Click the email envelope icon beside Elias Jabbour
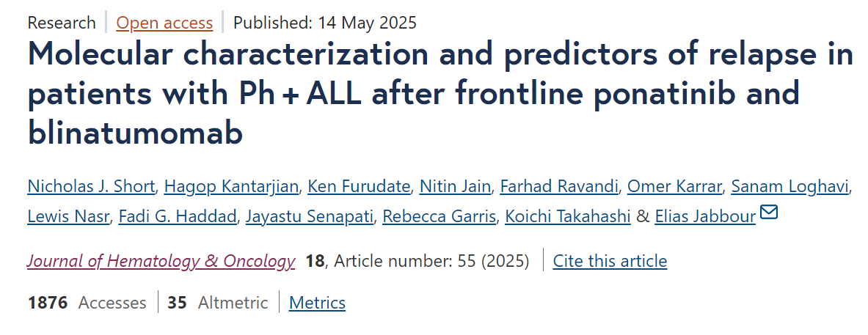 point(769,213)
